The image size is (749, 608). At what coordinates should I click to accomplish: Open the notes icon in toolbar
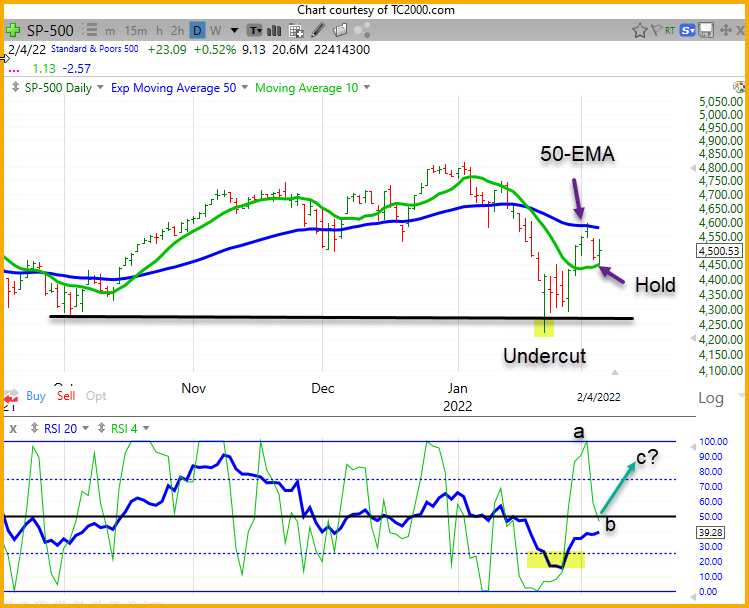340,31
